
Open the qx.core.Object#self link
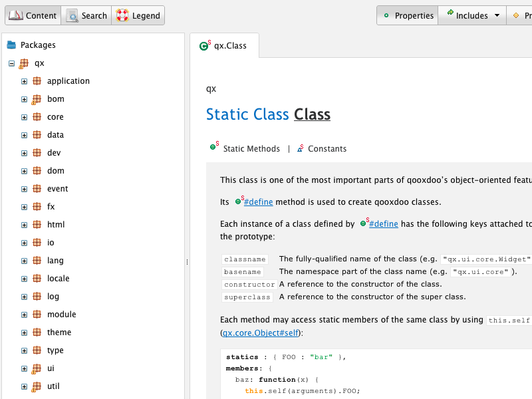click(261, 332)
